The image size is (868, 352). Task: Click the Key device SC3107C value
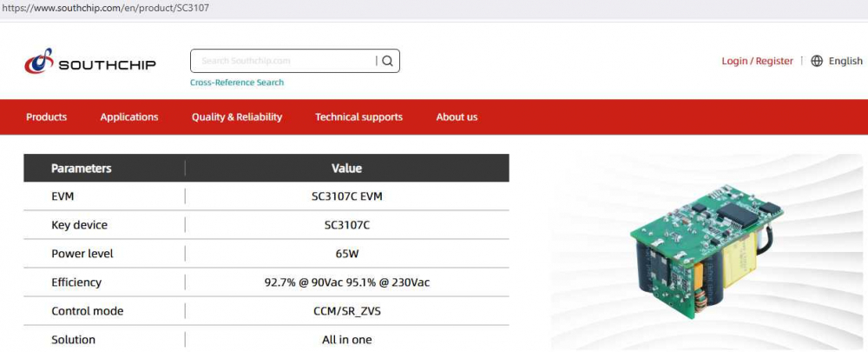pyautogui.click(x=346, y=225)
